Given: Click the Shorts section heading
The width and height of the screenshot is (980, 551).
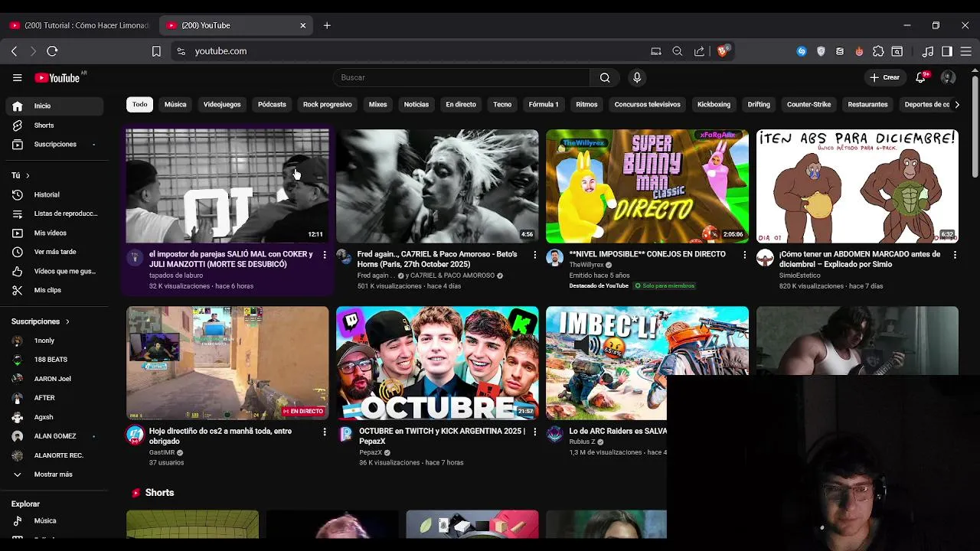Looking at the screenshot, I should click(159, 493).
